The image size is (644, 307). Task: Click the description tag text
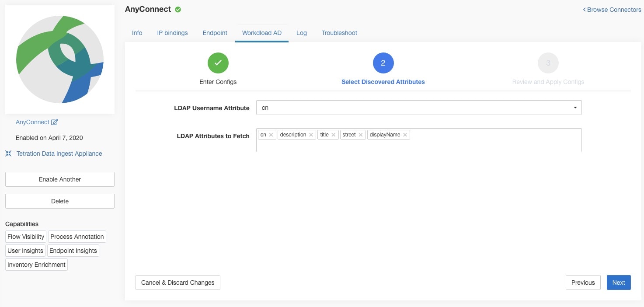click(293, 135)
